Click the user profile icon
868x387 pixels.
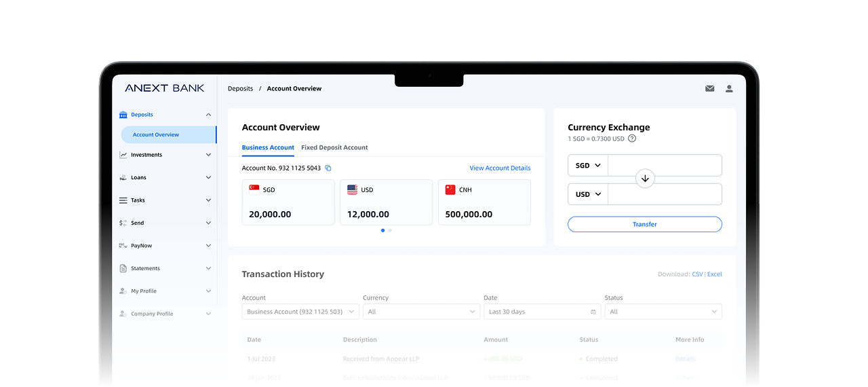(729, 88)
